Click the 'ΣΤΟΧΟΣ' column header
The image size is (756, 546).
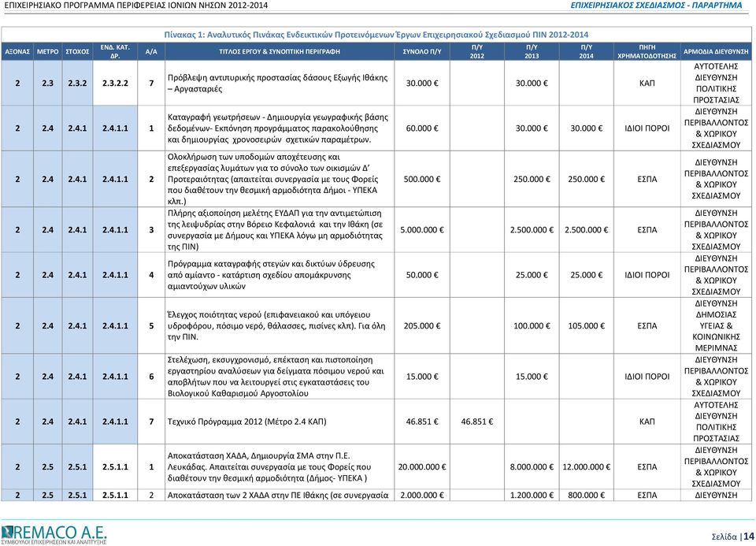78,52
